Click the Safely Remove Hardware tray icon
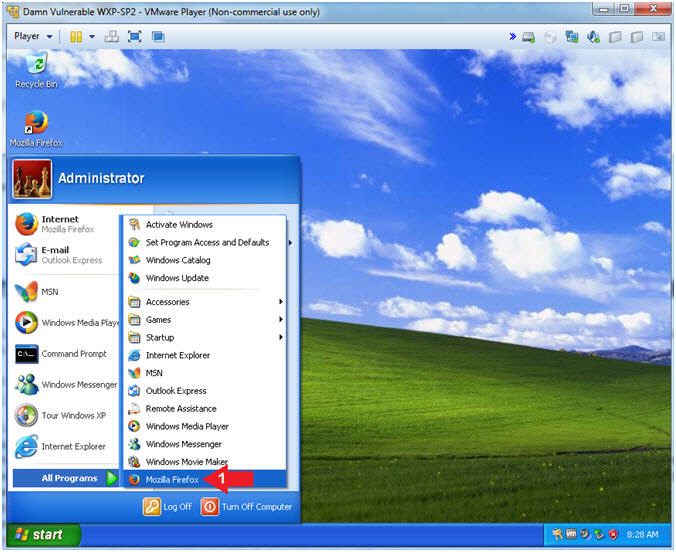676x552 pixels. [599, 535]
